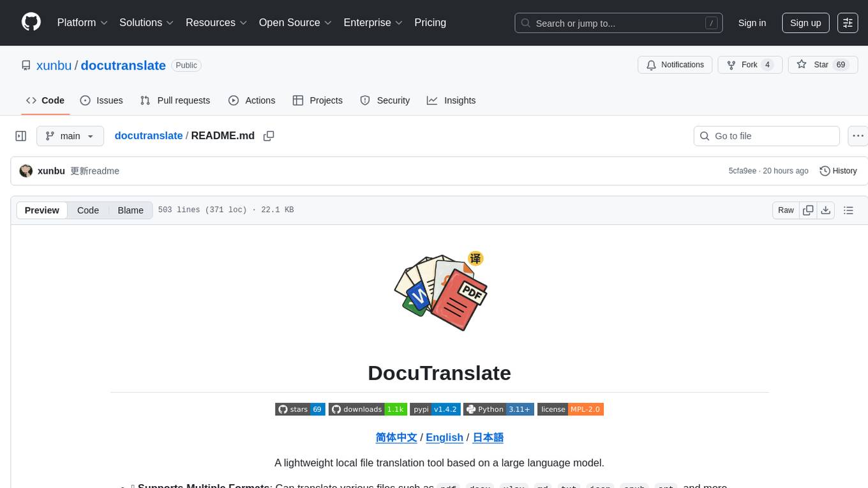
Task: Switch to the Projects tab
Action: tap(317, 100)
